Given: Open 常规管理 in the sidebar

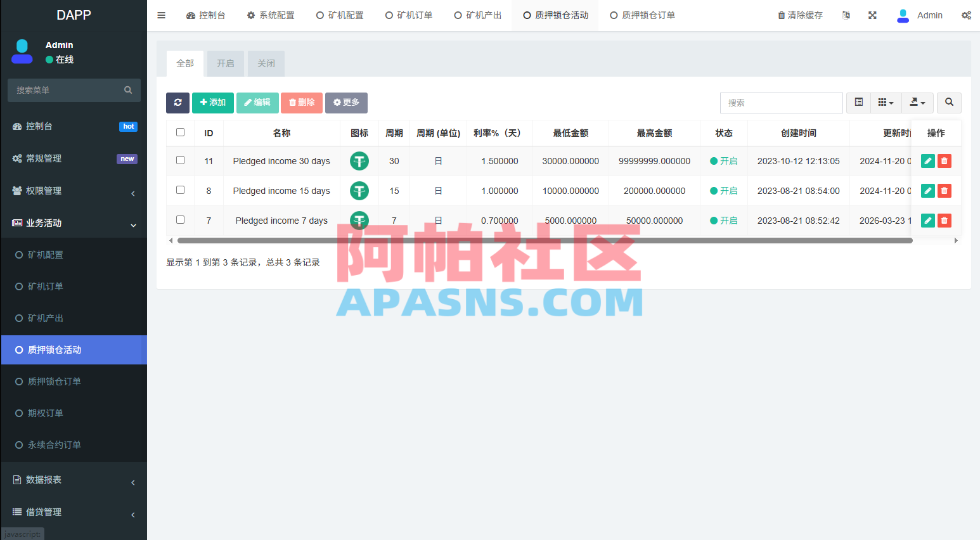Looking at the screenshot, I should pyautogui.click(x=74, y=158).
